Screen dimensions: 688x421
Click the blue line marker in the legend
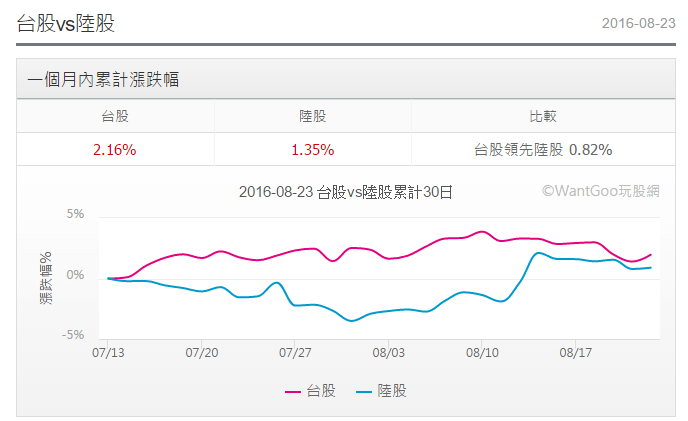(363, 392)
